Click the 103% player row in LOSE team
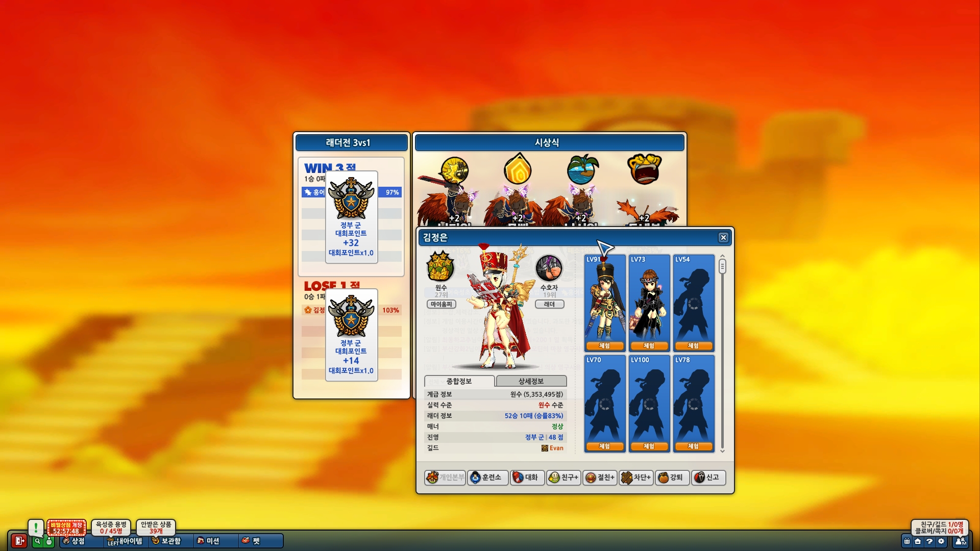980x551 pixels. 352,310
